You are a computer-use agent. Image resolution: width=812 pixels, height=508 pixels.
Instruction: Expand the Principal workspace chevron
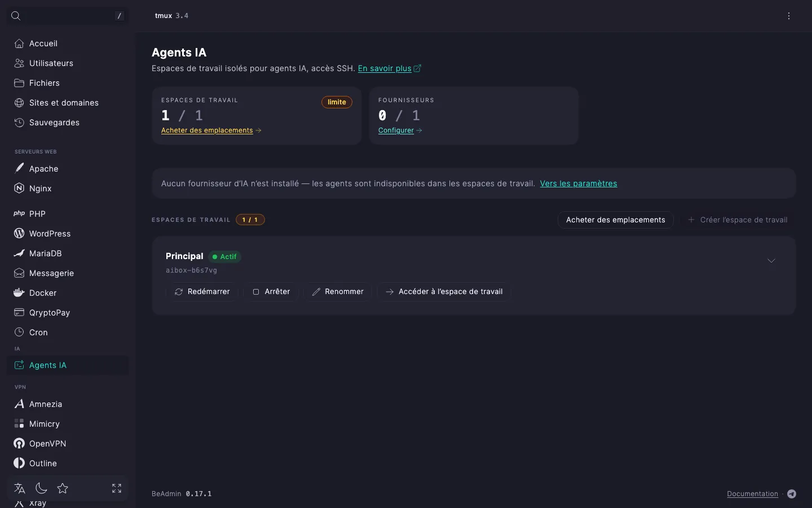click(771, 260)
